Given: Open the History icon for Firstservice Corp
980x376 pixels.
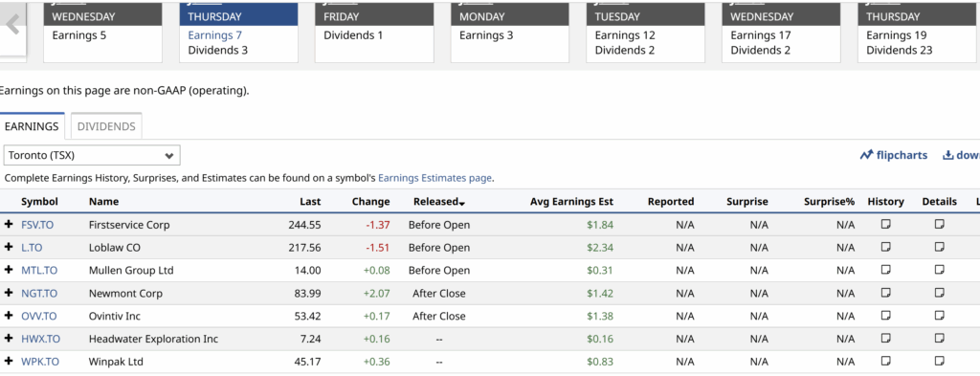Looking at the screenshot, I should [x=885, y=224].
